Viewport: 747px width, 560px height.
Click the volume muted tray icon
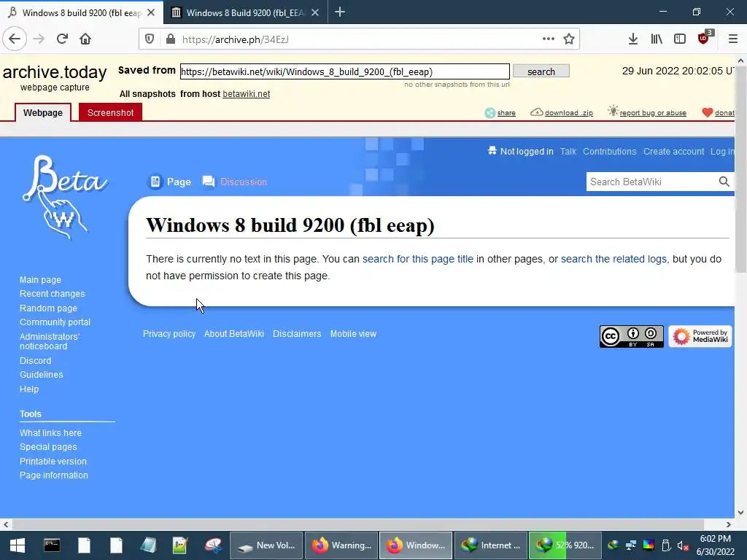(x=683, y=545)
